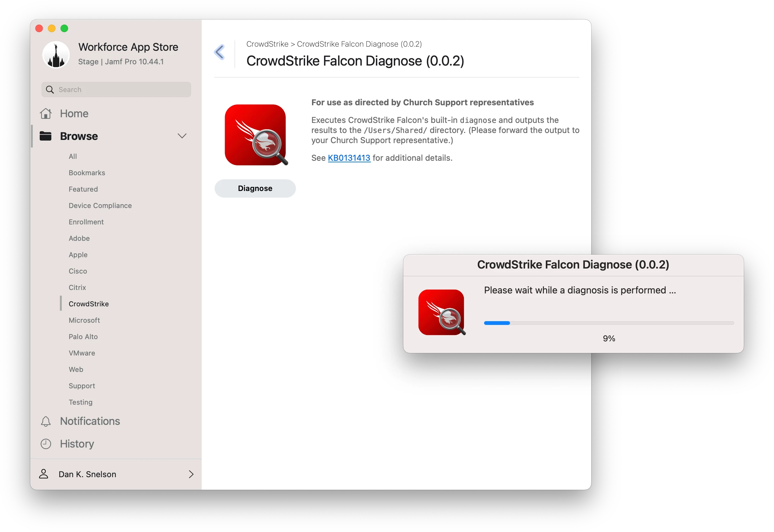Click the Notifications bell icon
The width and height of the screenshot is (774, 532).
pos(46,421)
